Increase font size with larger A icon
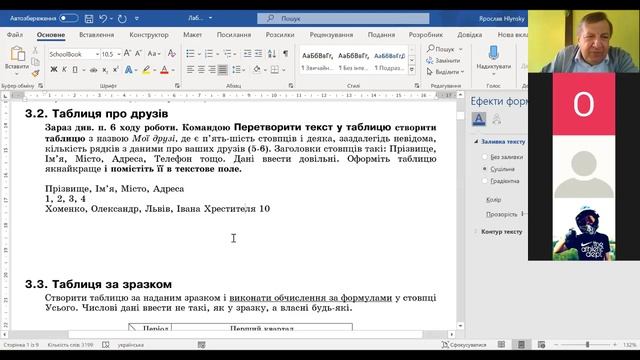The height and width of the screenshot is (360, 640). (x=127, y=53)
